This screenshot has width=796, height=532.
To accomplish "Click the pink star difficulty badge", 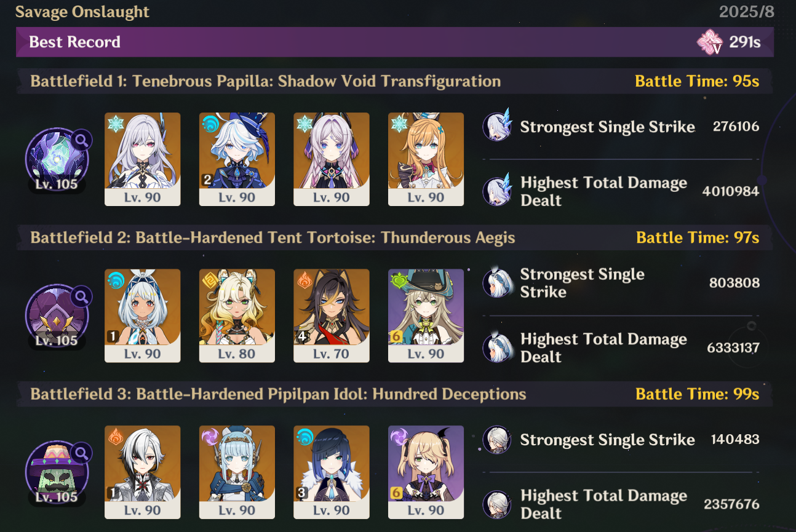I will coord(709,42).
